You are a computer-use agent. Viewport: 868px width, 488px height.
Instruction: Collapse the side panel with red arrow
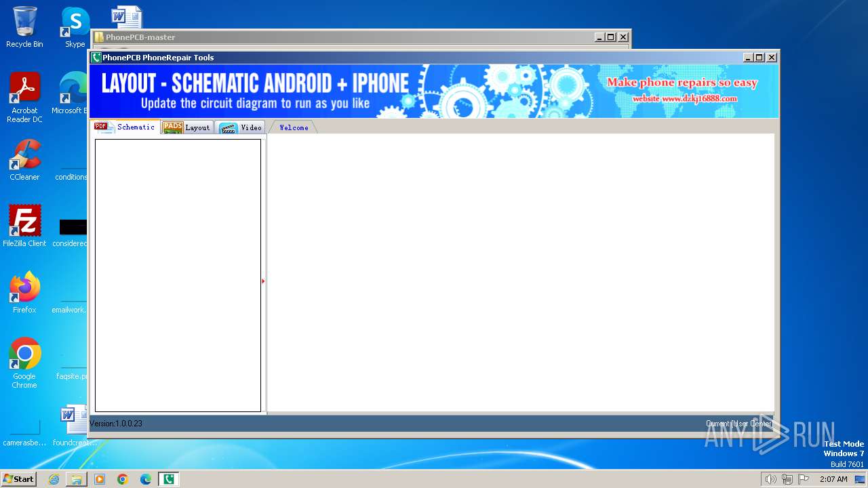[263, 281]
